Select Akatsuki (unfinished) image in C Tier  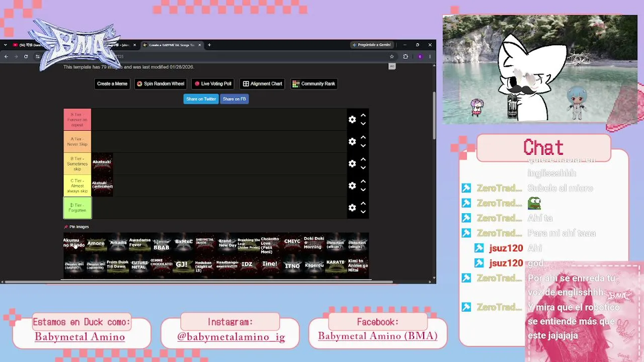102,186
